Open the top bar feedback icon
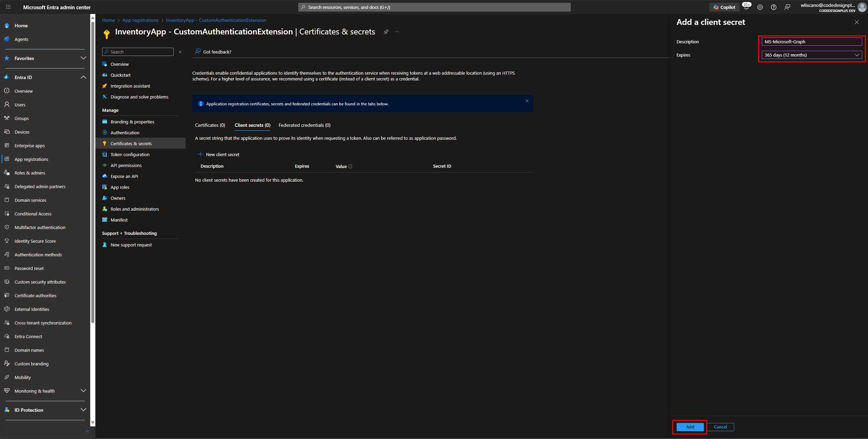 tap(787, 7)
